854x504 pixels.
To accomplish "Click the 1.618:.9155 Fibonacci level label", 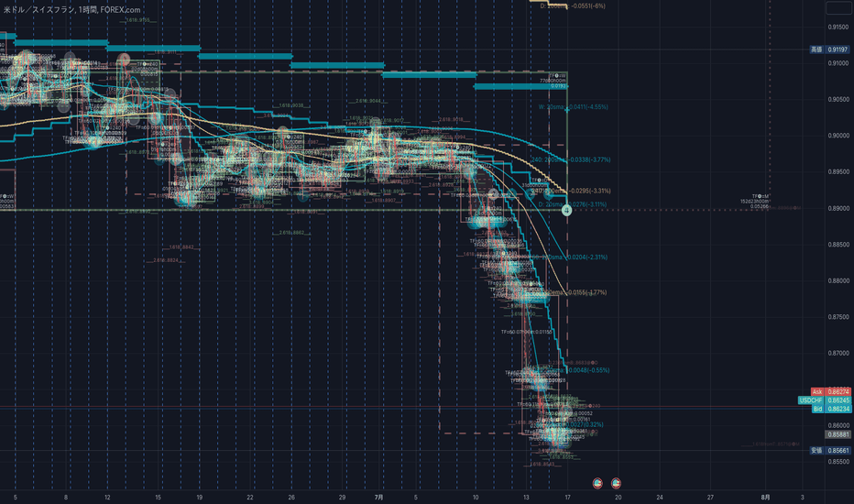I will point(137,20).
